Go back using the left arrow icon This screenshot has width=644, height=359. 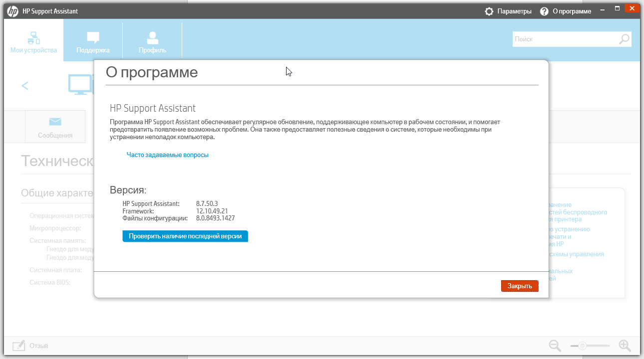[x=25, y=86]
